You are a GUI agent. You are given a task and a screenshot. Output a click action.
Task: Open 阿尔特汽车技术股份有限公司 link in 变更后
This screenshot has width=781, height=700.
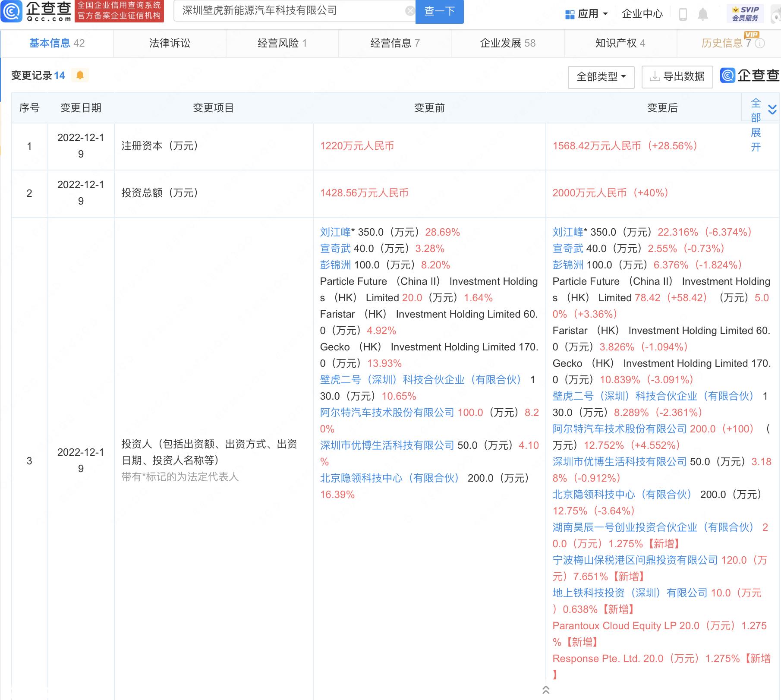point(620,429)
